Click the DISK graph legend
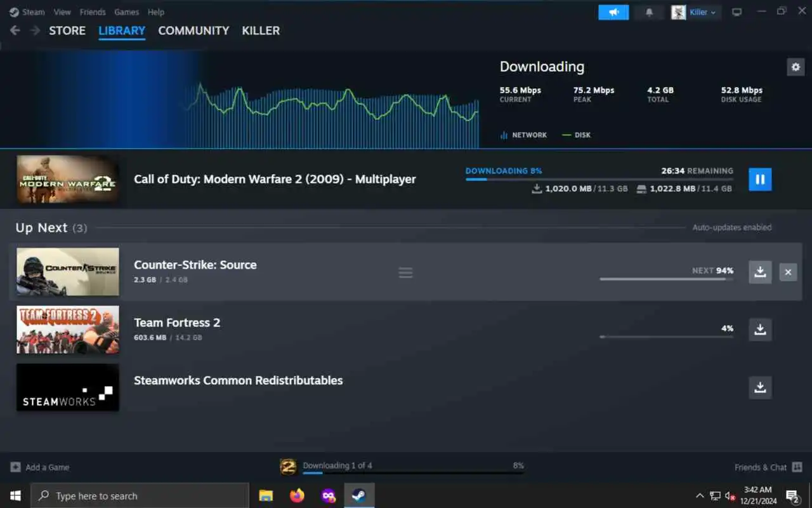This screenshot has width=812, height=508. pos(577,135)
